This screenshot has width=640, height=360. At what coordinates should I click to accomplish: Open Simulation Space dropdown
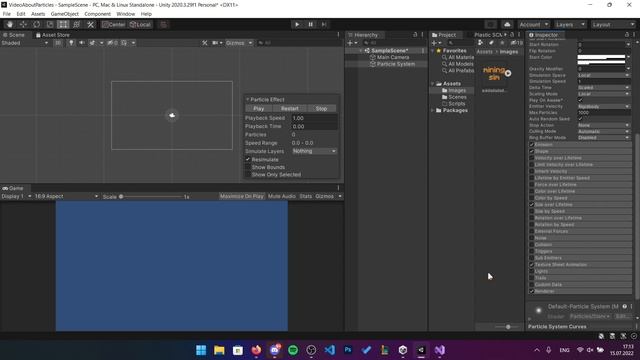pos(604,75)
